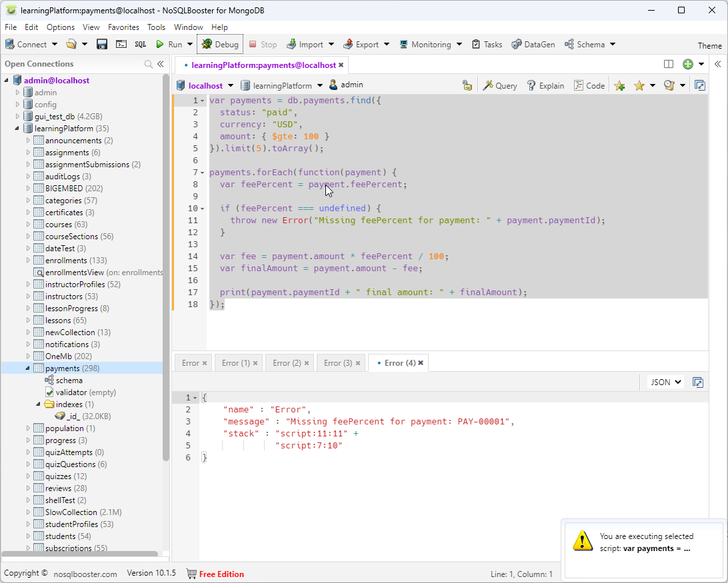
Task: Collapse the learningPlatform database node
Action: pyautogui.click(x=17, y=129)
